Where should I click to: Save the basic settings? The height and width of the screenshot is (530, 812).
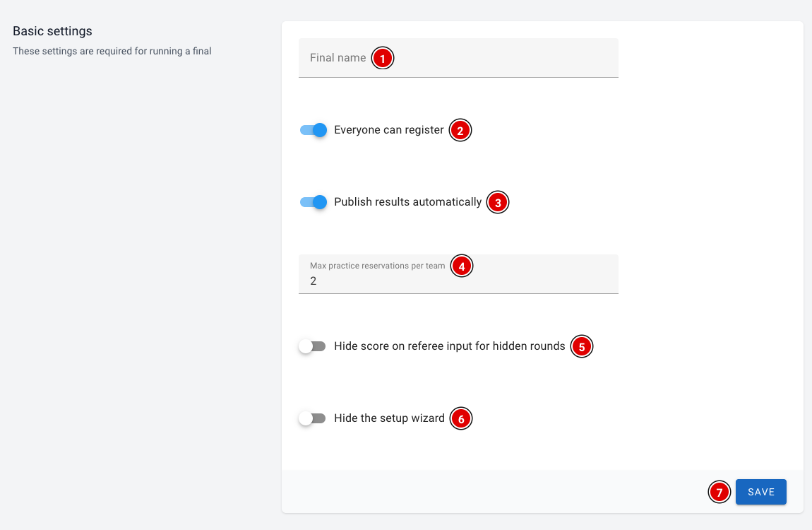click(760, 492)
